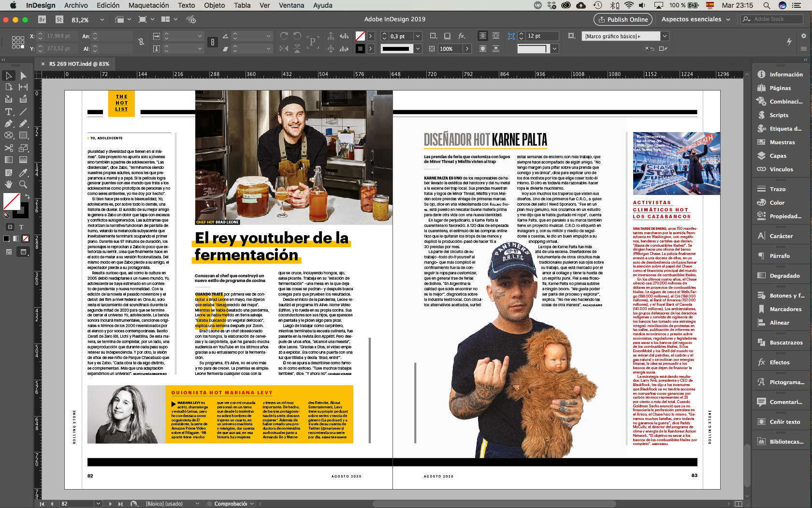Open the Buscatrazos panel
The width and height of the screenshot is (812, 508).
786,343
